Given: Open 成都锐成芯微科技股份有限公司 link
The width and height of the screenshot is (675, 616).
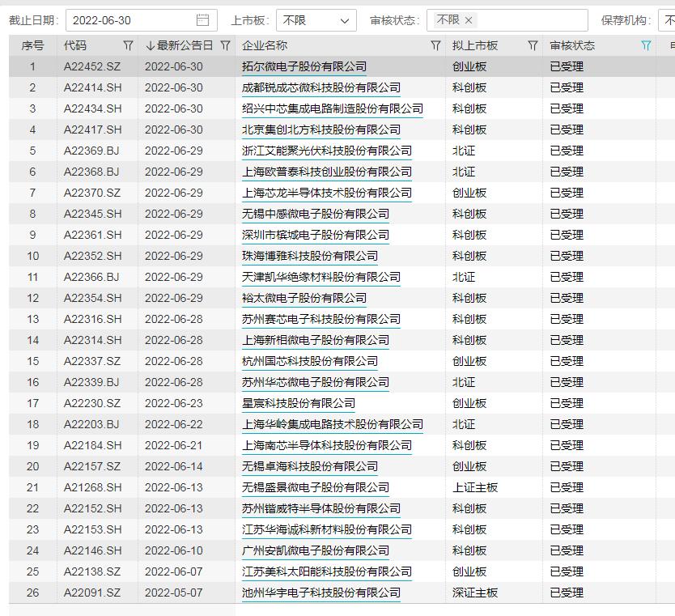Looking at the screenshot, I should coord(321,87).
